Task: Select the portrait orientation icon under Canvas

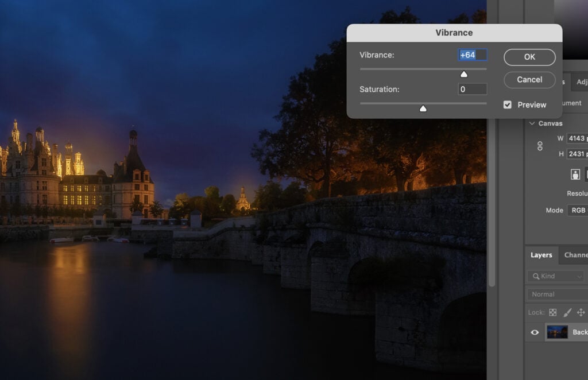Action: 575,175
